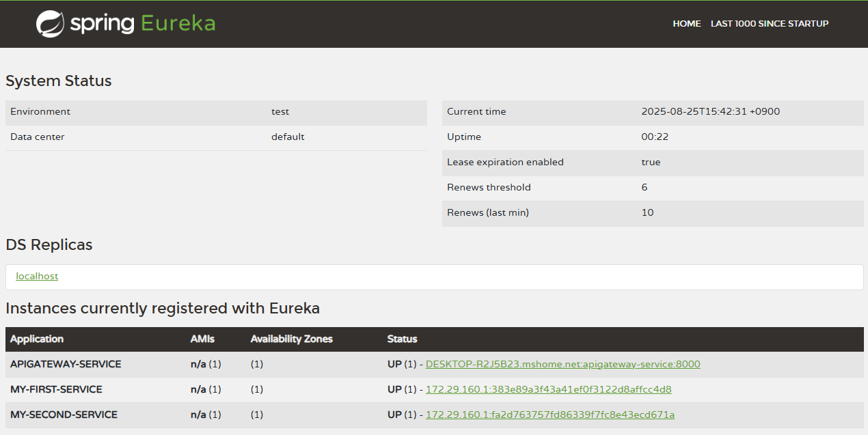The height and width of the screenshot is (435, 868).
Task: Open LAST 1000 SINCE STARTUP view
Action: click(770, 23)
